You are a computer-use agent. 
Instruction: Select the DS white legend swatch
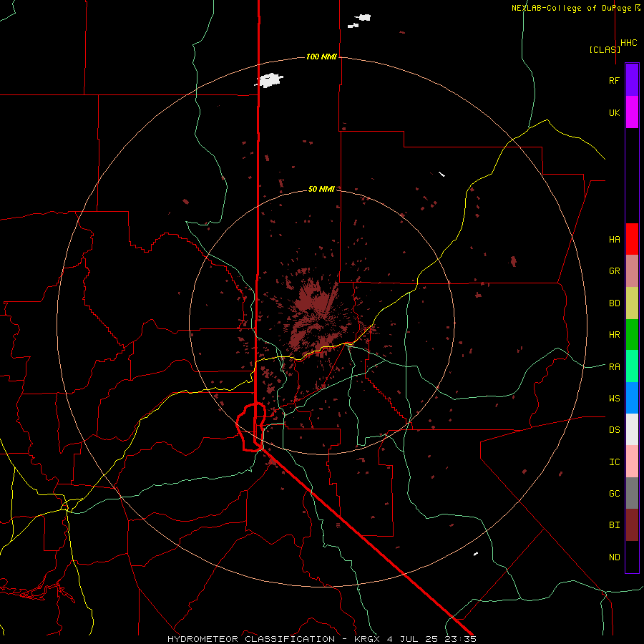point(632,429)
